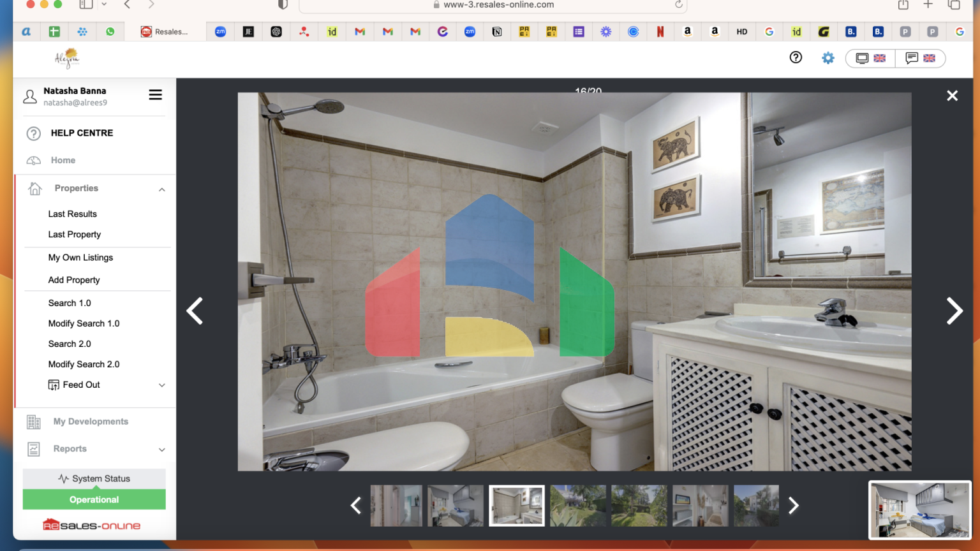Toggle the sidebar hamburger menu
This screenshot has height=551, width=980.
tap(155, 95)
